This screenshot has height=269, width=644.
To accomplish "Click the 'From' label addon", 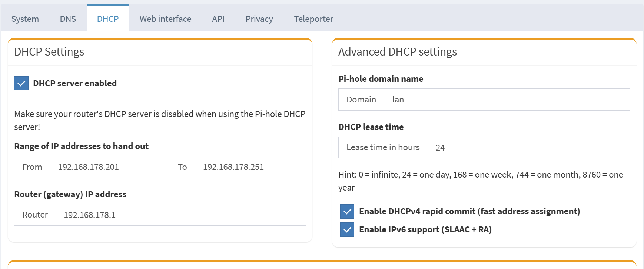I will coord(32,167).
